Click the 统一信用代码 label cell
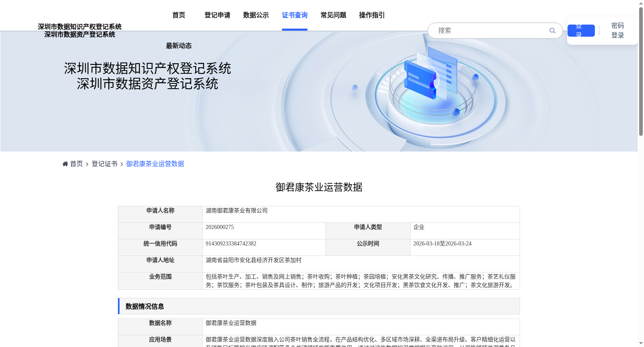 [x=160, y=247]
